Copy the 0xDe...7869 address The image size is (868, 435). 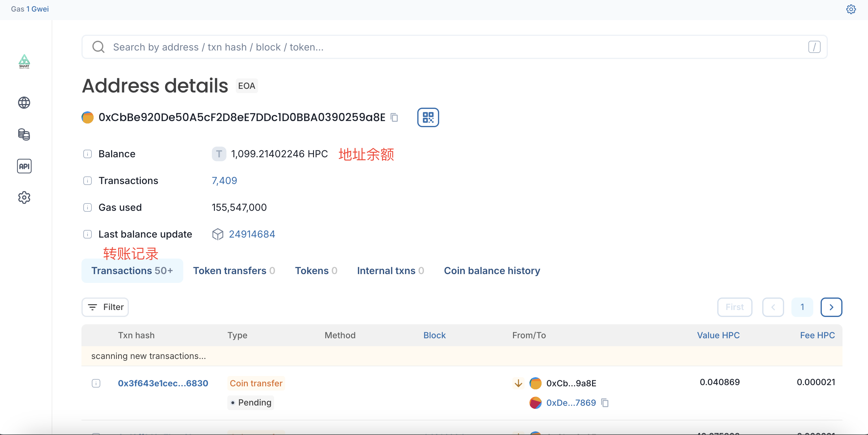(605, 403)
